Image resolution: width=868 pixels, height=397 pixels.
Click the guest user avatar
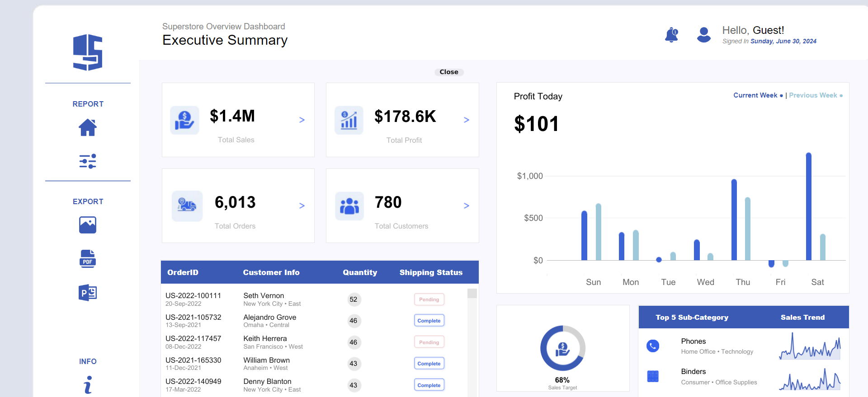[x=704, y=35]
